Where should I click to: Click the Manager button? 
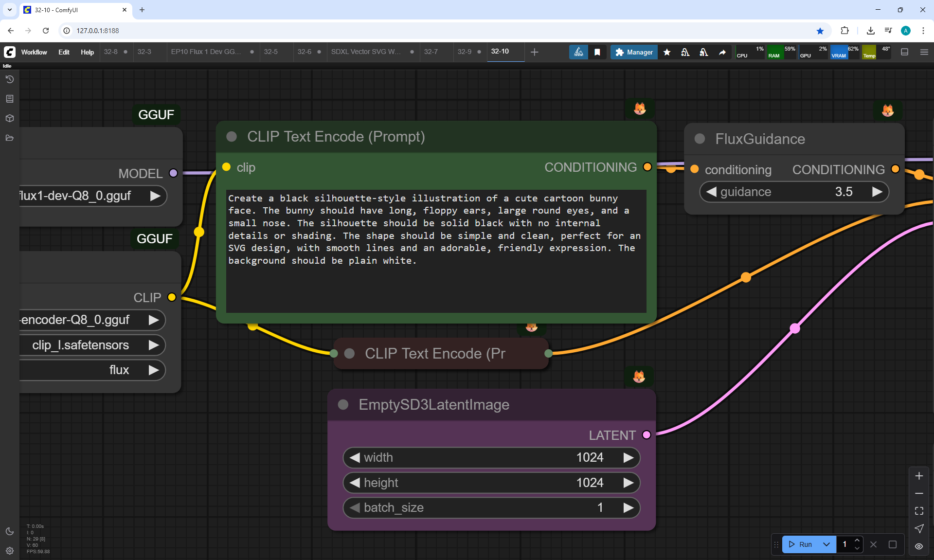tap(634, 52)
